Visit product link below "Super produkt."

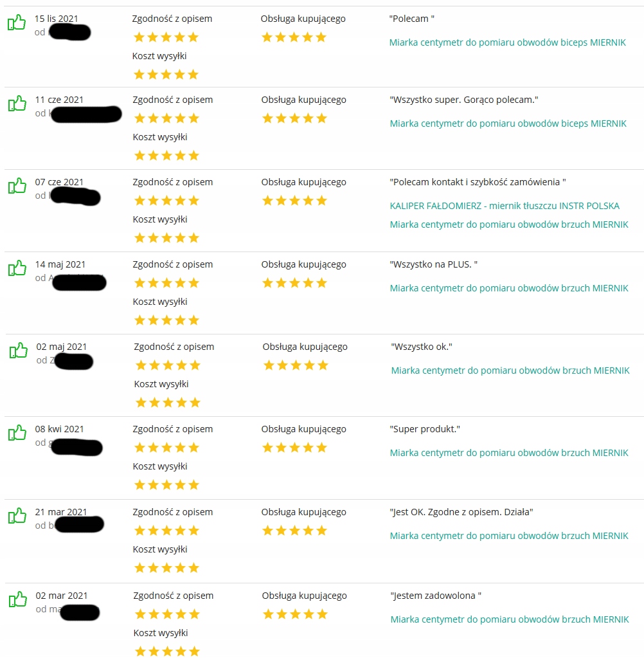point(509,453)
